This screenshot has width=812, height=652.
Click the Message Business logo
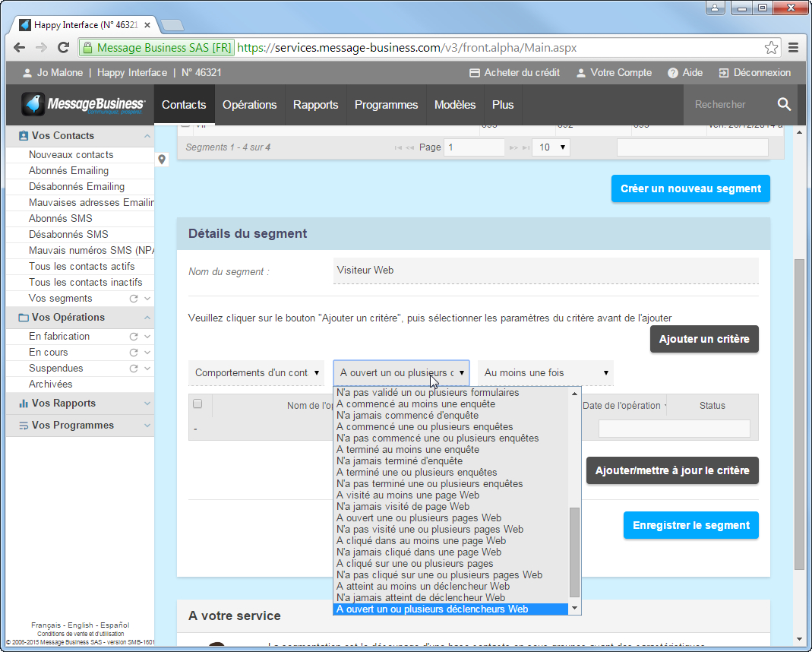(79, 103)
